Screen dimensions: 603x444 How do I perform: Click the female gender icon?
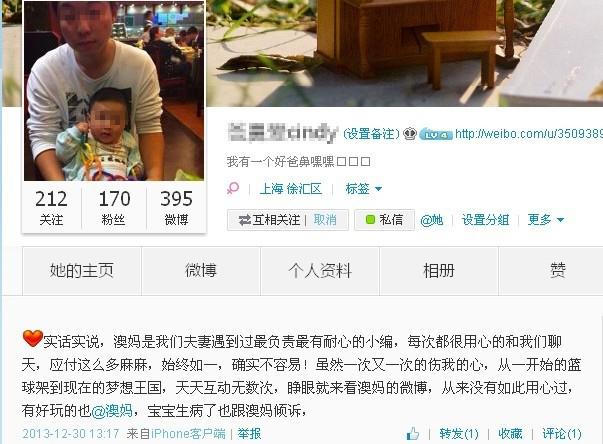[233, 188]
